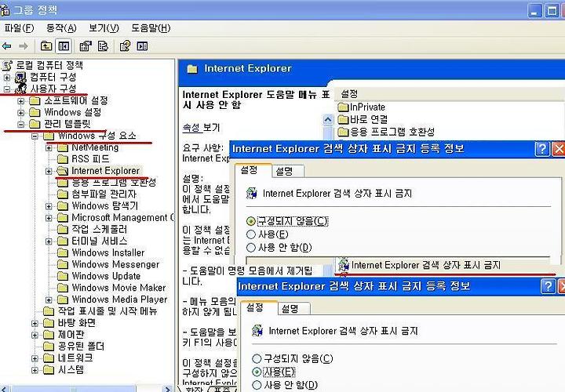Expand the 바탕 화면 node
Viewport: 565px width, 392px height.
tap(35, 323)
